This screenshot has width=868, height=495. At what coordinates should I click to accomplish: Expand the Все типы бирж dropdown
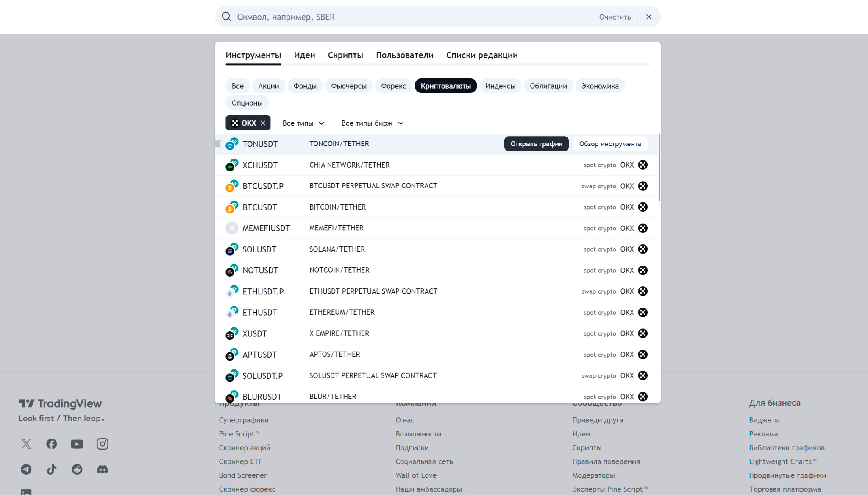pyautogui.click(x=373, y=123)
